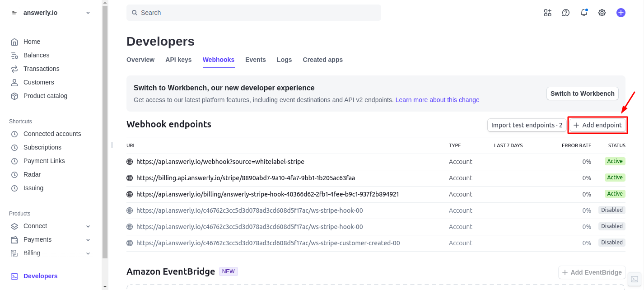This screenshot has width=644, height=290.
Task: Open Radar shortcut in the sidebar
Action: (32, 174)
